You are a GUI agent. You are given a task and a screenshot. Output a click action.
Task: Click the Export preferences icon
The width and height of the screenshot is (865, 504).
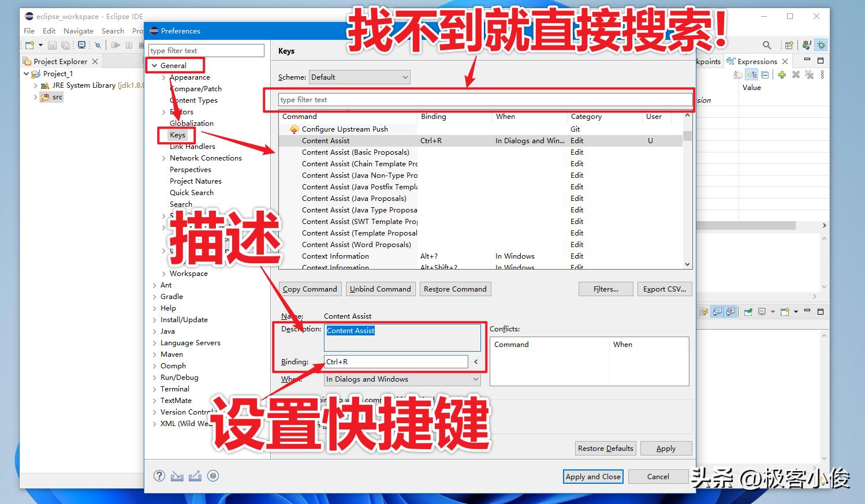tap(195, 476)
